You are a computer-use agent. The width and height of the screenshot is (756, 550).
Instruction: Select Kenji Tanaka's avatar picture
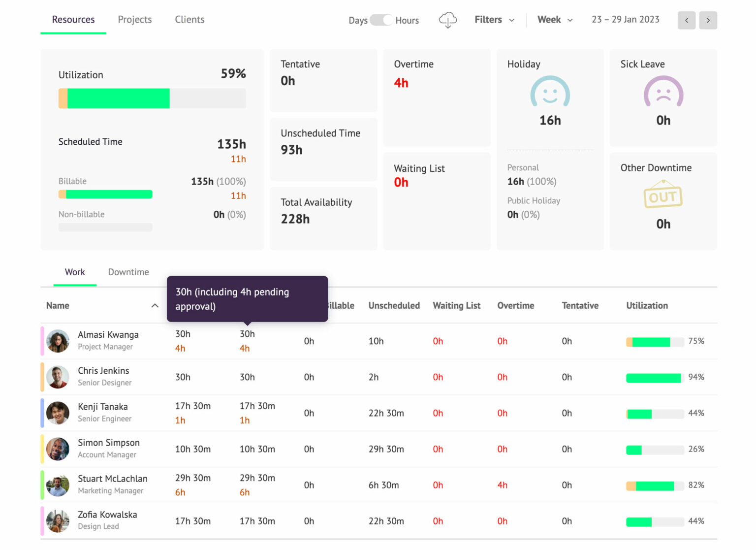[x=58, y=413]
